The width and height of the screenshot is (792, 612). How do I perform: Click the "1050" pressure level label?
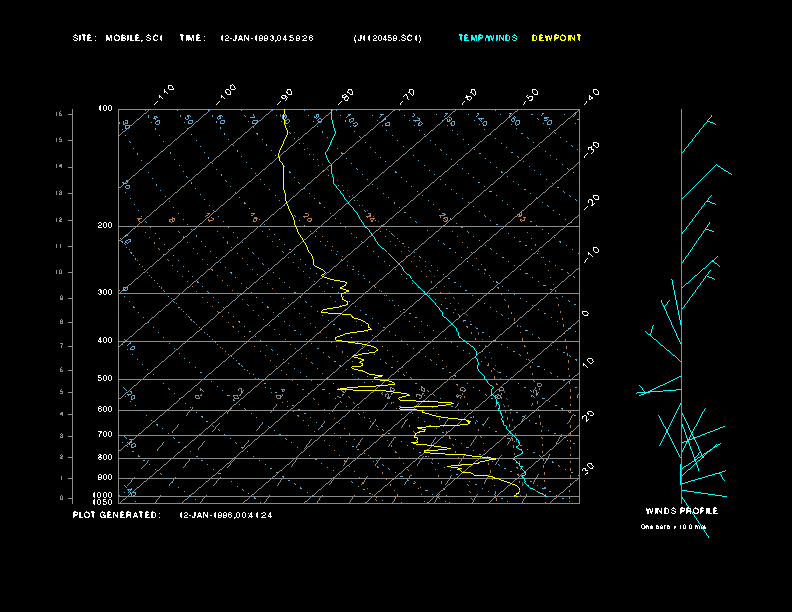coord(103,502)
